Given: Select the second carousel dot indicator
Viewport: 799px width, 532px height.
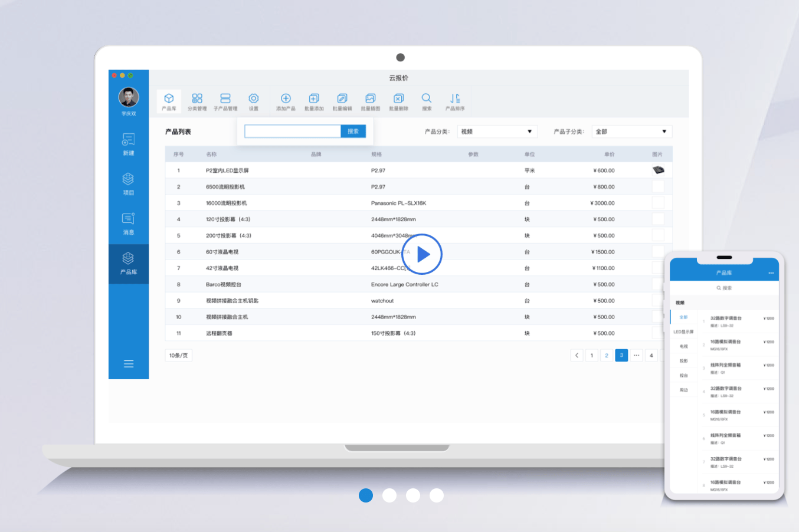Looking at the screenshot, I should pyautogui.click(x=389, y=495).
